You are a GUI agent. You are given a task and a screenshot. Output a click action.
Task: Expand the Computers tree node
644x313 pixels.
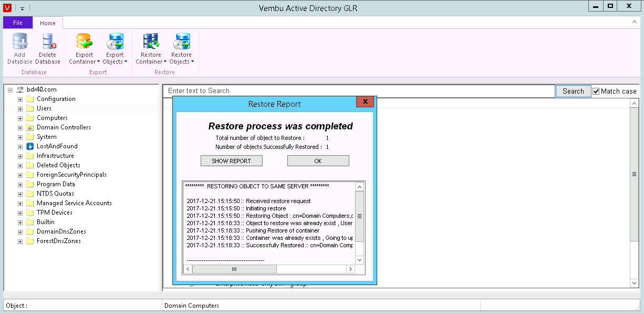pos(20,118)
